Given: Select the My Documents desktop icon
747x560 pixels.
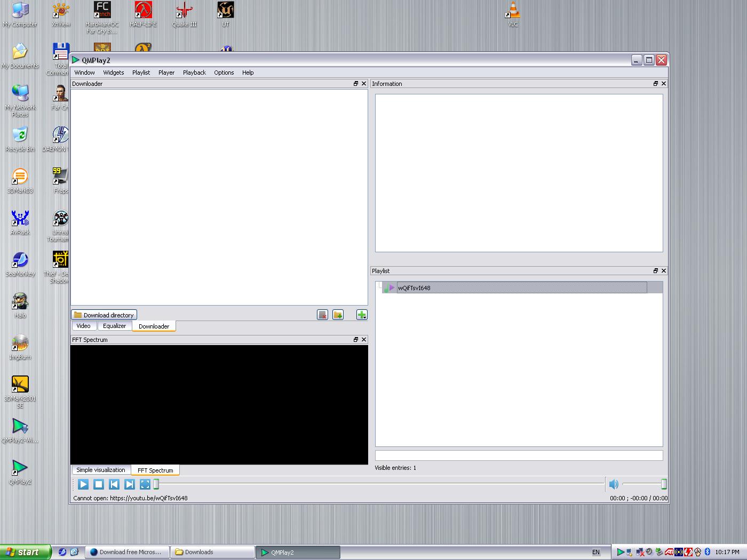Looking at the screenshot, I should [x=20, y=56].
